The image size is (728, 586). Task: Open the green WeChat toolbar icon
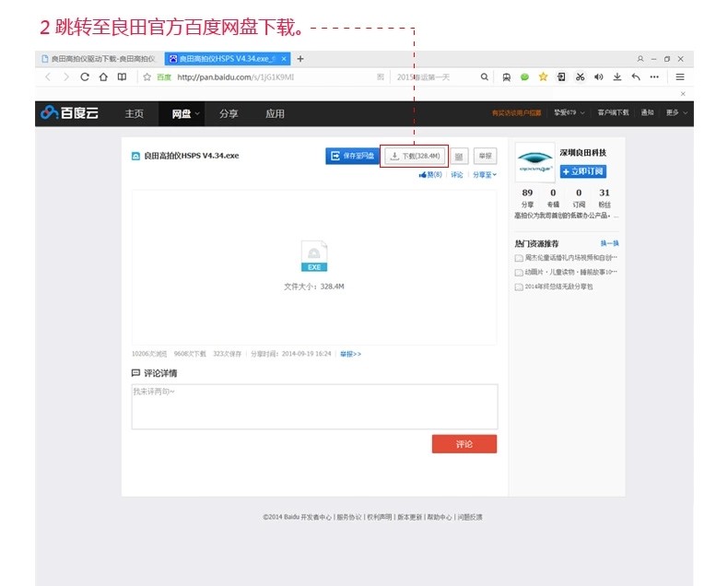[x=524, y=77]
